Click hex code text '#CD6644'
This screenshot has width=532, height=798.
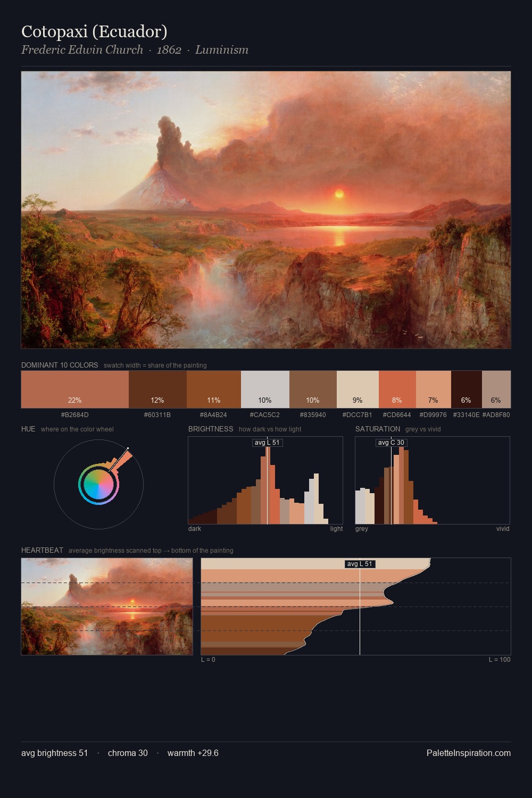click(397, 415)
